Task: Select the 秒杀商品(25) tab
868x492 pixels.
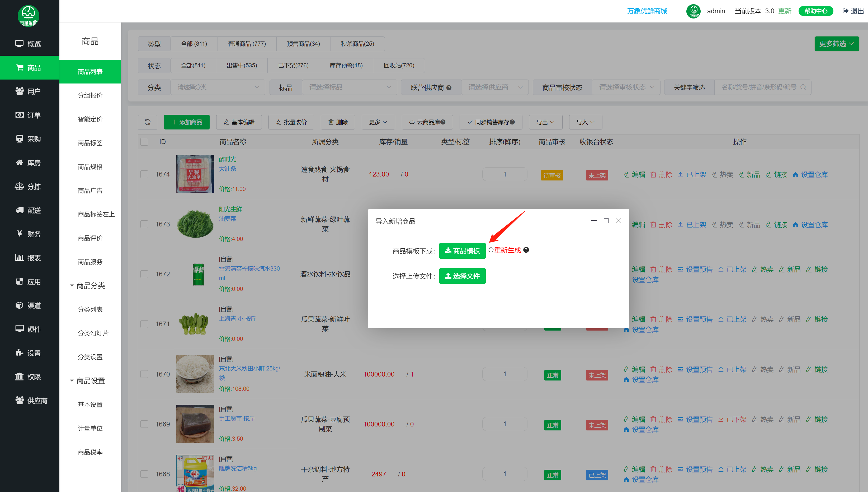Action: [x=357, y=44]
